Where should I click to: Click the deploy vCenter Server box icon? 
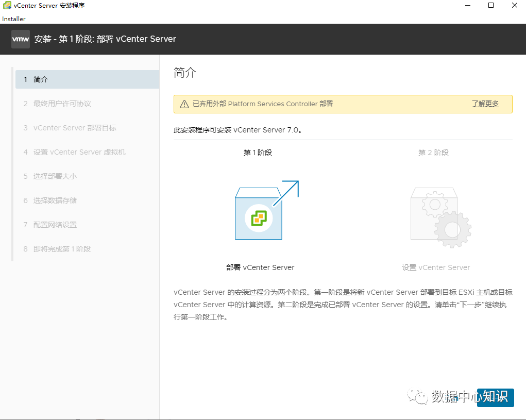pos(267,210)
